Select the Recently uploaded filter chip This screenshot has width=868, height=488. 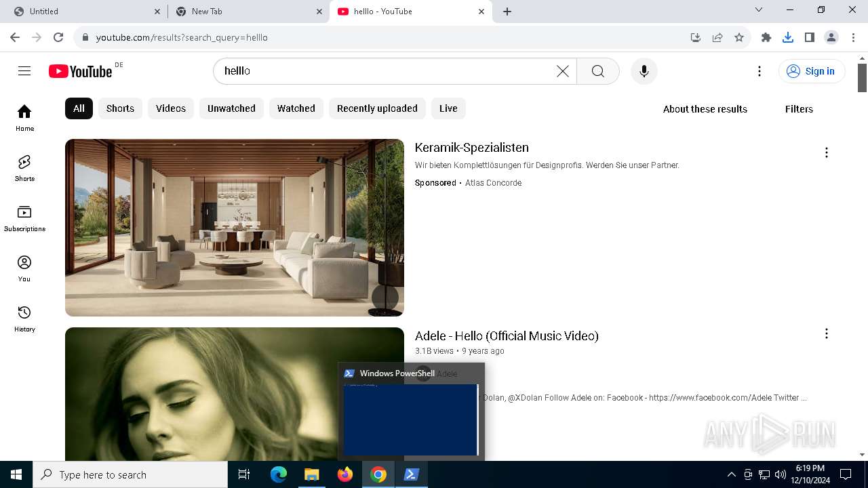click(377, 108)
